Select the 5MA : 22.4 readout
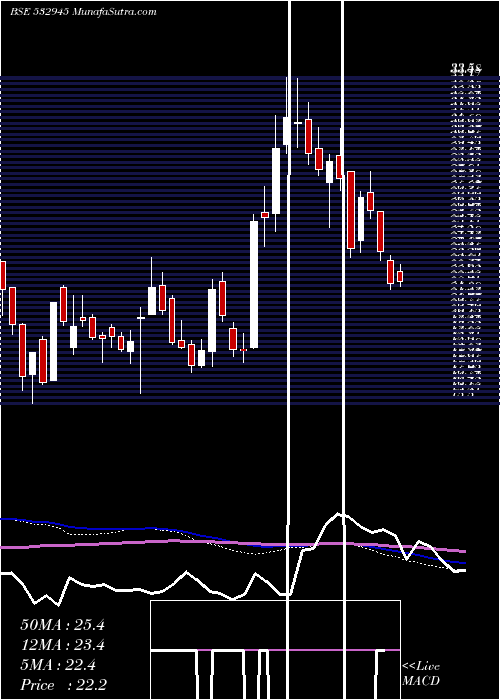Image resolution: width=500 pixels, height=700 pixels. (58, 665)
